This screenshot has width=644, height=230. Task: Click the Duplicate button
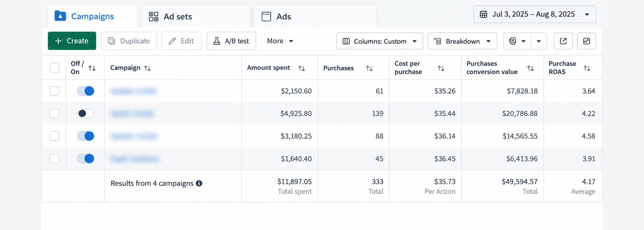(x=129, y=41)
